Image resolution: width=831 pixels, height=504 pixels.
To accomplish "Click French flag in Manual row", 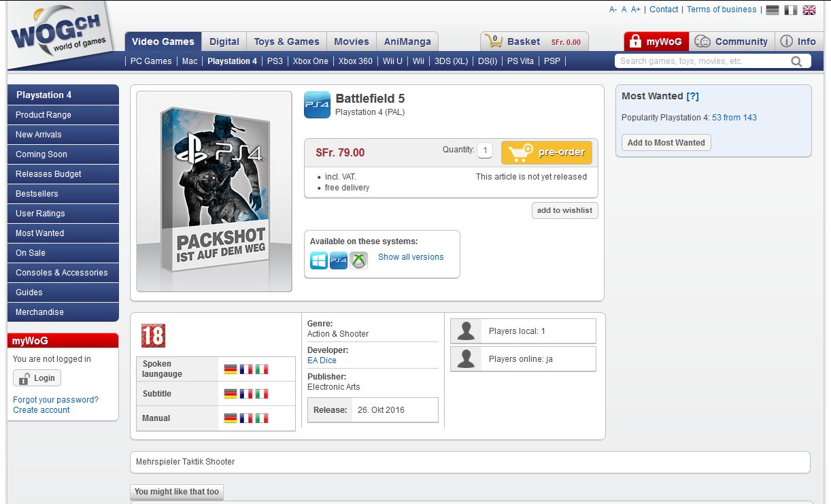I will tap(246, 418).
